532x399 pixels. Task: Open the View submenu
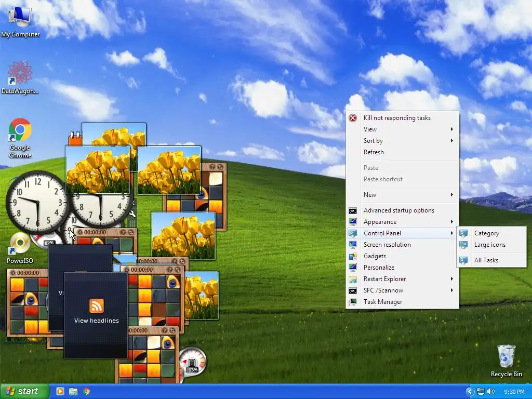[x=403, y=129]
